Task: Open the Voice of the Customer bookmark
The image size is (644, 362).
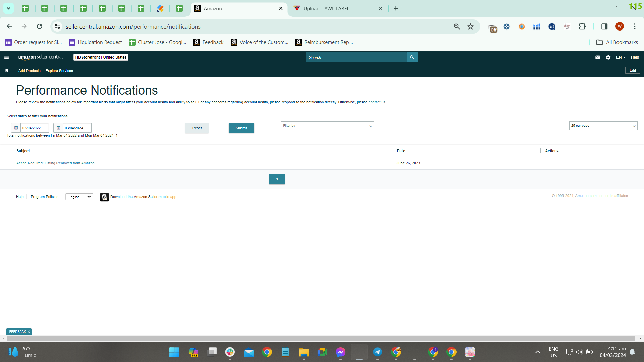Action: (x=260, y=42)
